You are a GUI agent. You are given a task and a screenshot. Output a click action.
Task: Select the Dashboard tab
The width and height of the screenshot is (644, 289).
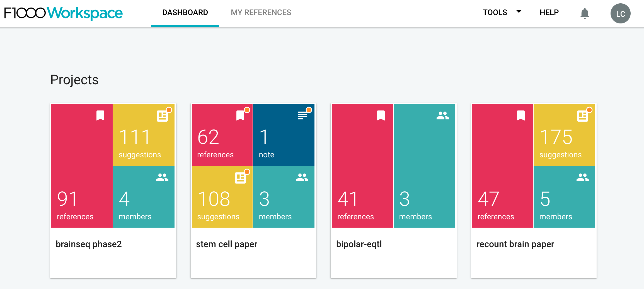point(185,13)
